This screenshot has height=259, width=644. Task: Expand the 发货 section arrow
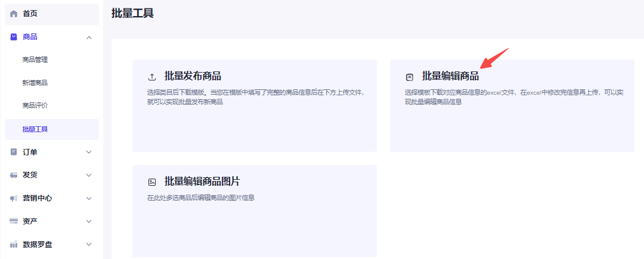click(89, 175)
